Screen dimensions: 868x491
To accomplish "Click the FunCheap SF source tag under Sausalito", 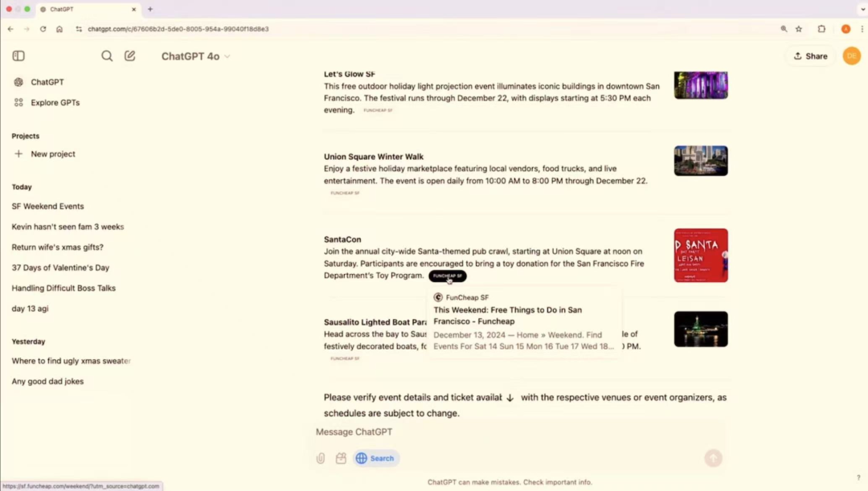I will click(x=345, y=358).
